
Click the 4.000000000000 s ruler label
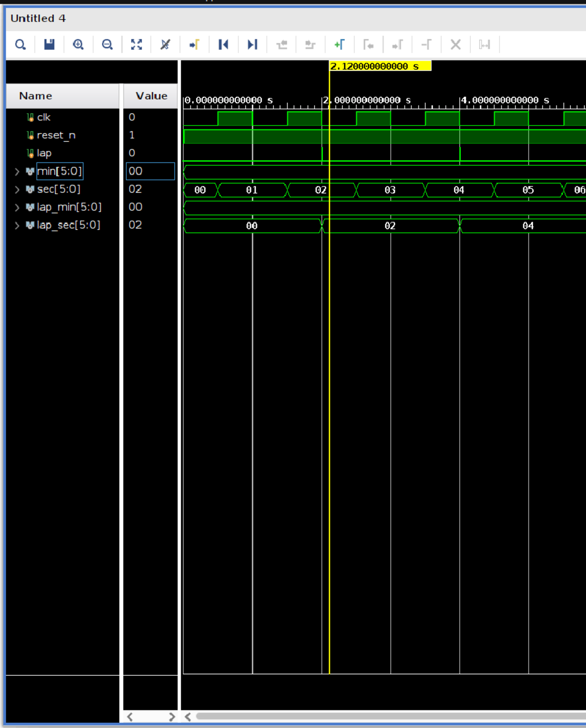505,100
